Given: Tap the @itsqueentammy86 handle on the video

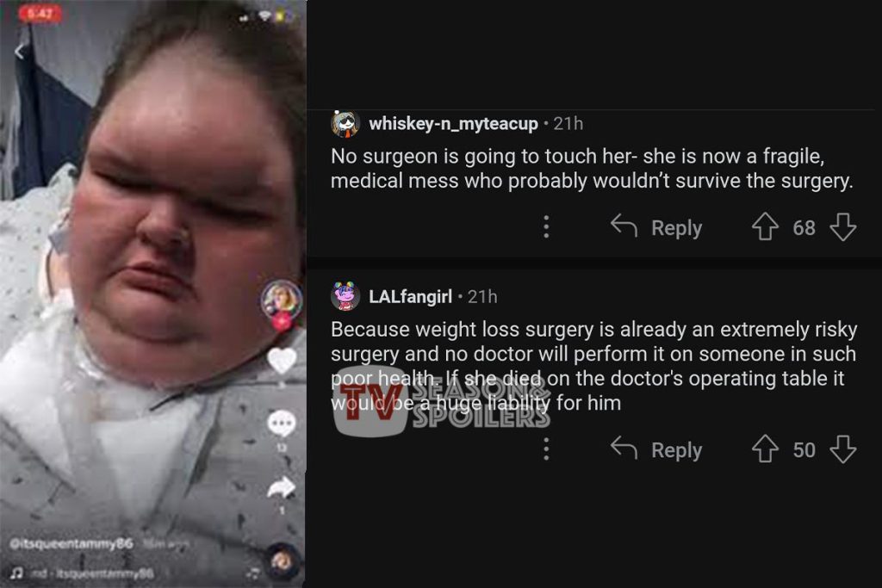Looking at the screenshot, I should point(71,543).
